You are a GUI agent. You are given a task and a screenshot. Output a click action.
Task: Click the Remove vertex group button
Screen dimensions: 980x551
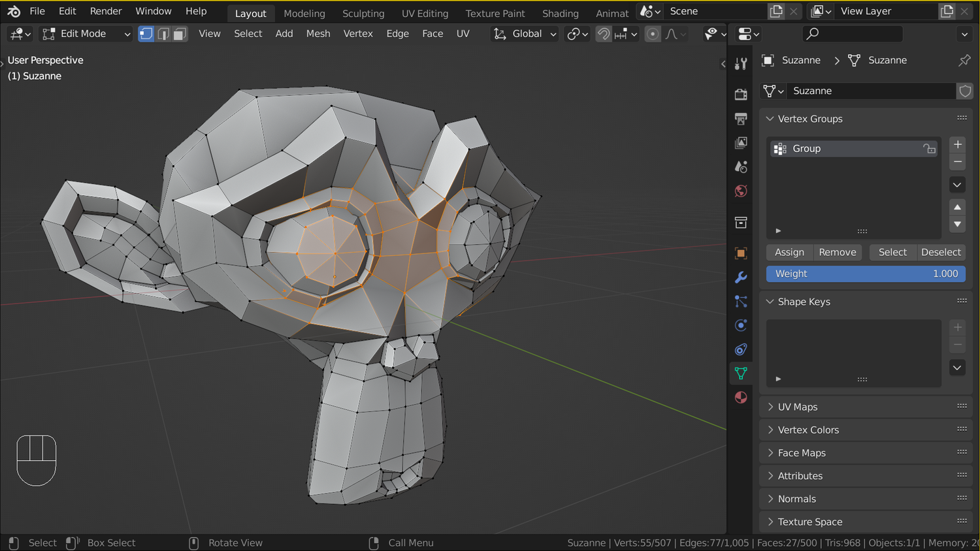click(838, 252)
